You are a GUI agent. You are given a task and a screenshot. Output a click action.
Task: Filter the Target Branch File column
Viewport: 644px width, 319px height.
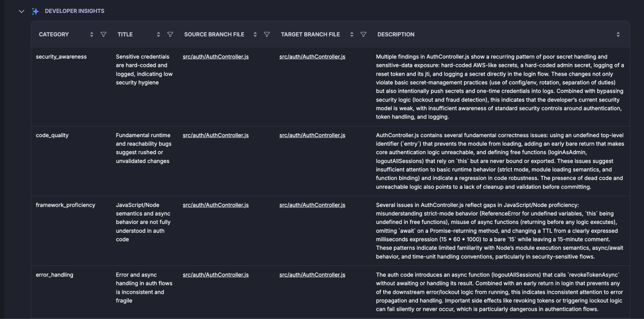364,35
